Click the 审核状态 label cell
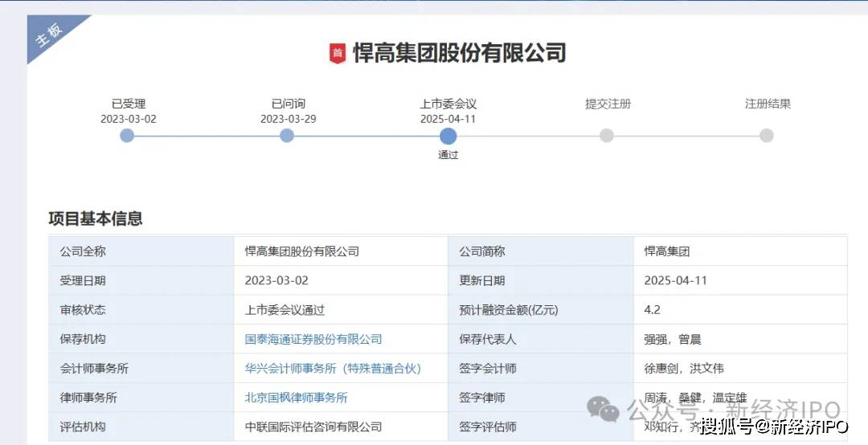The image size is (868, 445). click(141, 310)
